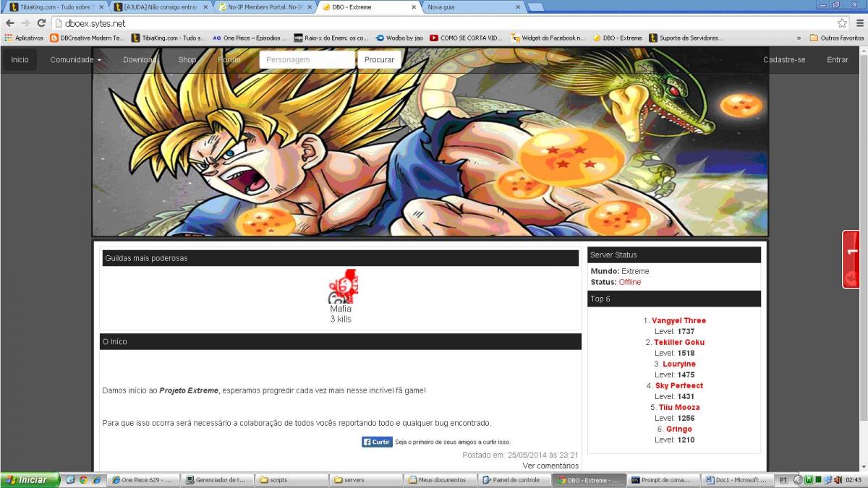Go back using the browser back arrow

(9, 23)
